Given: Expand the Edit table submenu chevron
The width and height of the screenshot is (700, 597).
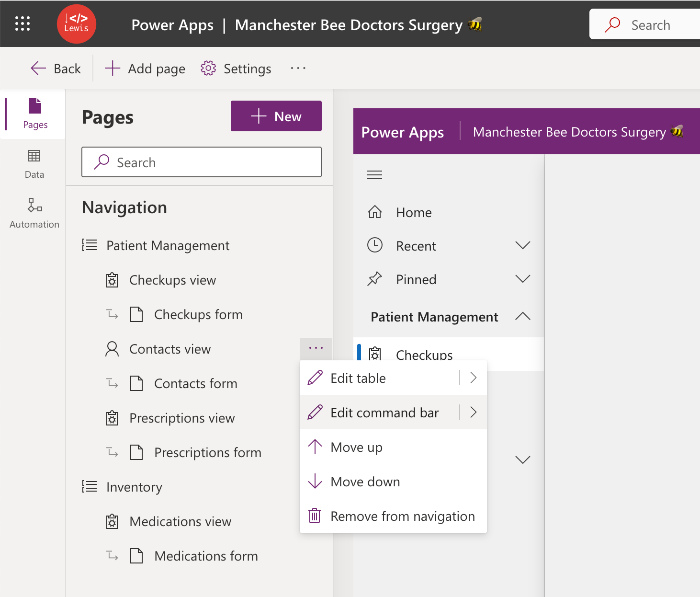Looking at the screenshot, I should coord(474,378).
